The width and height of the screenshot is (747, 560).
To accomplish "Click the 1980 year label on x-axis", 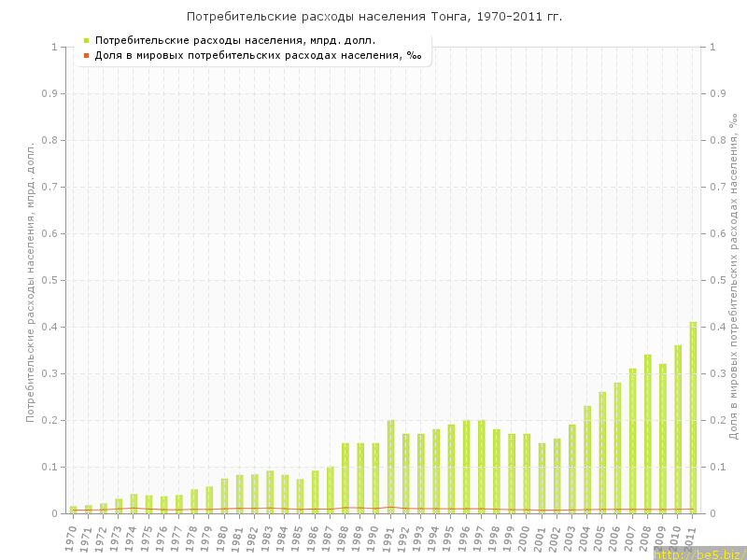I will 222,539.
